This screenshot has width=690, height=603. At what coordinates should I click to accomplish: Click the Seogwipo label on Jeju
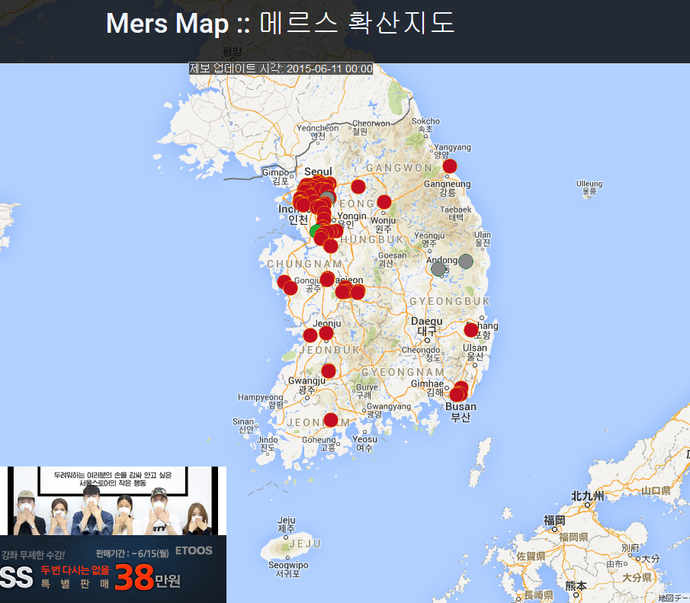tap(288, 569)
